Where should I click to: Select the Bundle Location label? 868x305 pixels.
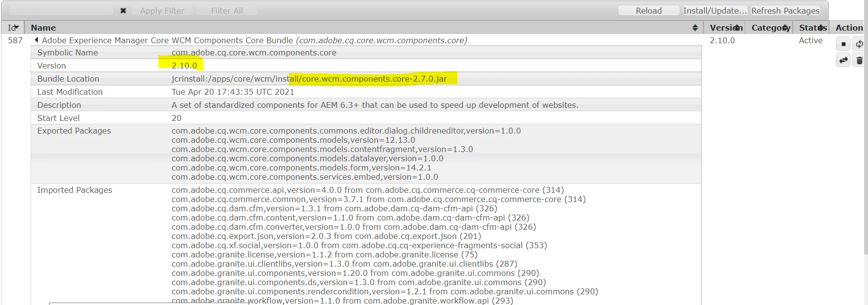(68, 79)
